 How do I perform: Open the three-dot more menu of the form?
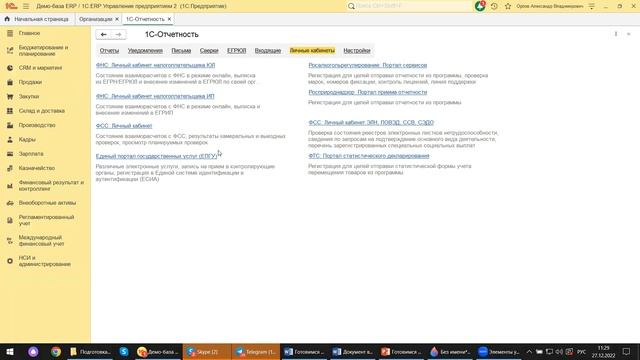click(616, 34)
